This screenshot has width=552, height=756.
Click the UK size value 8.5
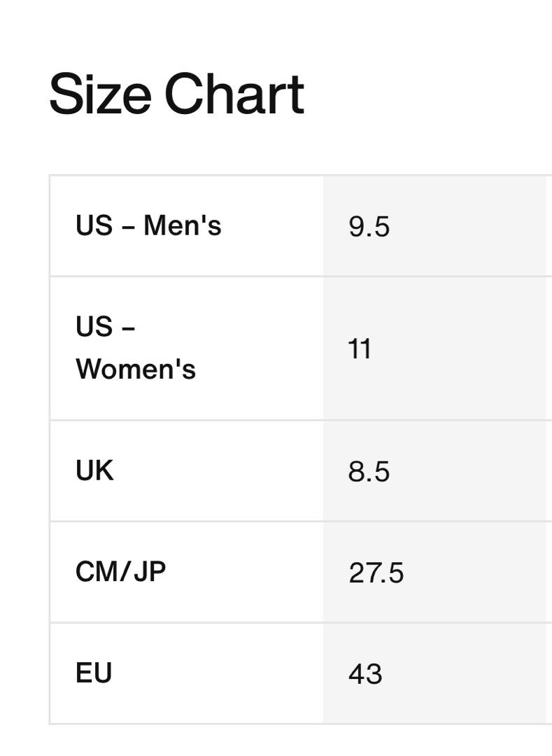click(369, 472)
